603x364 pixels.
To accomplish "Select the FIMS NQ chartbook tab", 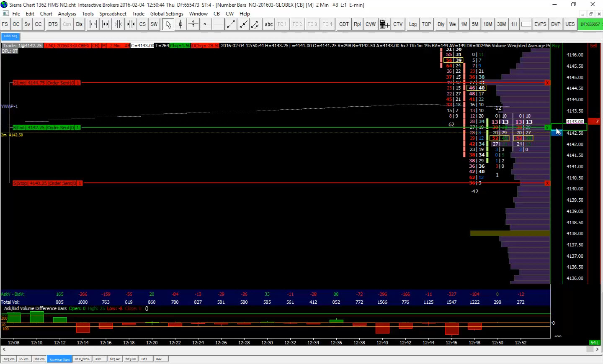I will pos(10,36).
